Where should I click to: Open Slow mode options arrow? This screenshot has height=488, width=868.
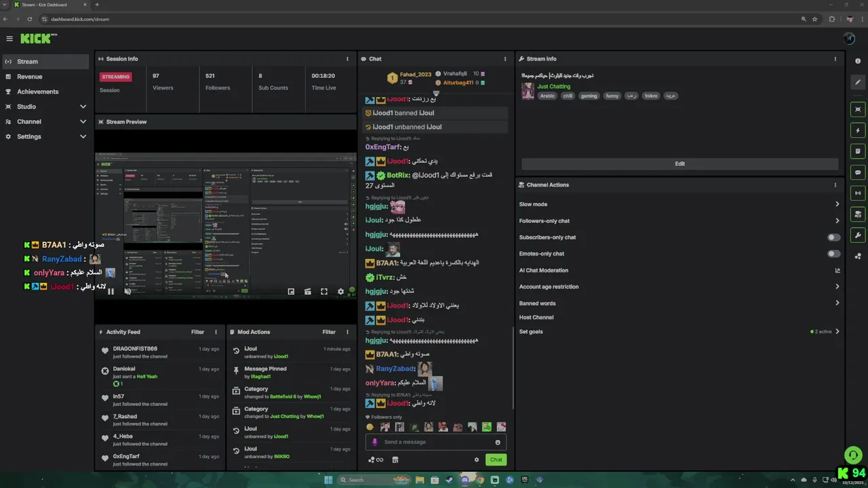[x=837, y=204]
